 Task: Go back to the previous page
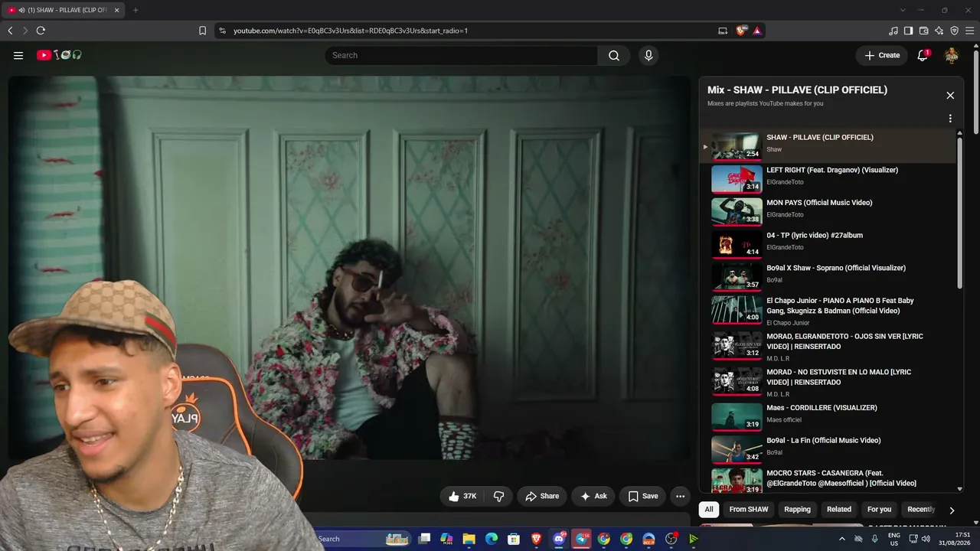click(10, 31)
